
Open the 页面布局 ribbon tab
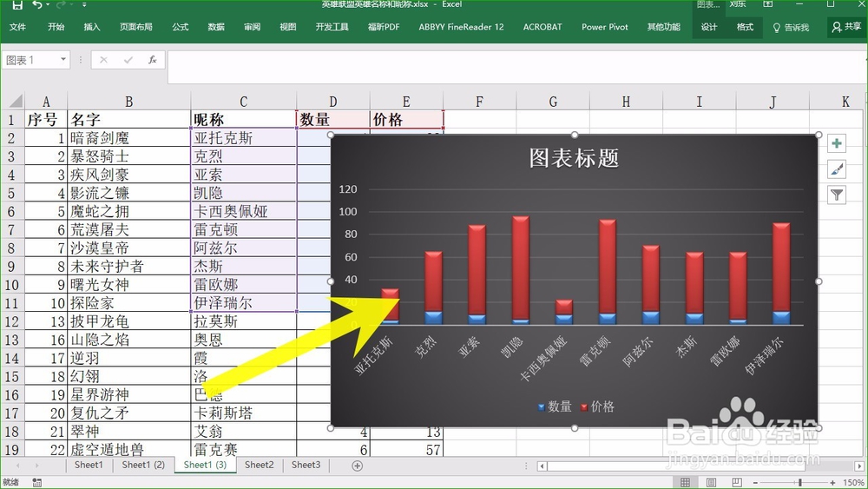[x=136, y=27]
